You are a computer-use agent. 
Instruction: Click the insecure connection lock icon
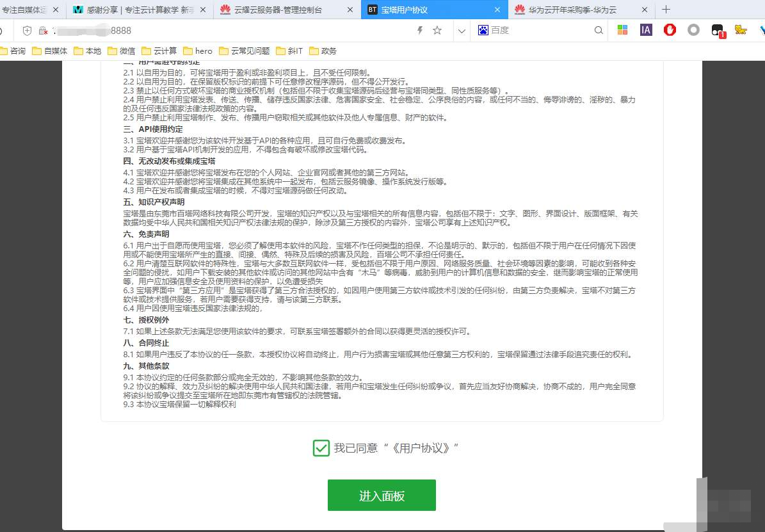point(43,31)
